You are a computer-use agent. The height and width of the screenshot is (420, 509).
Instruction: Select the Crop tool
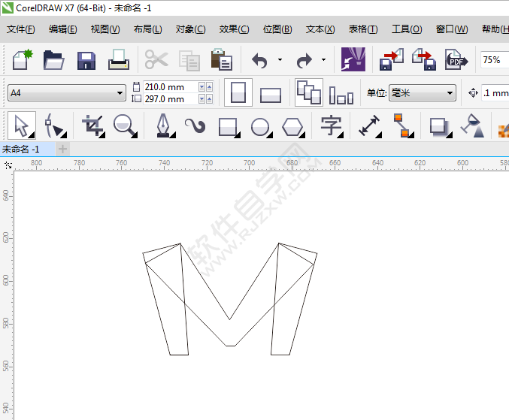[x=93, y=125]
